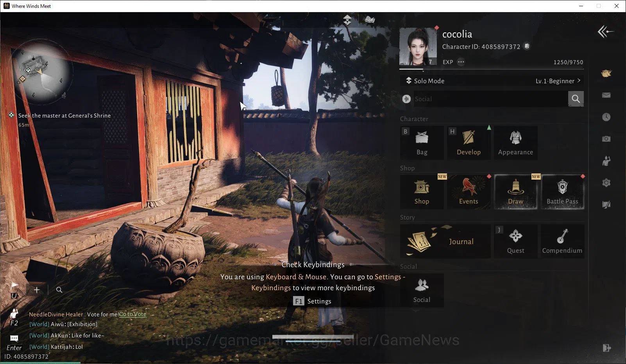The image size is (626, 364).
Task: Open the clock icon in the sidebar
Action: point(606,117)
